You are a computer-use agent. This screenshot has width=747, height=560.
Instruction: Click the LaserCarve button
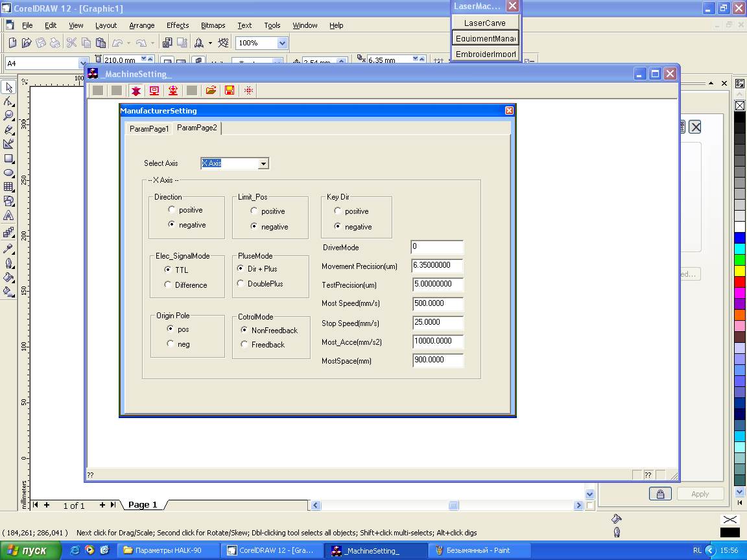485,23
